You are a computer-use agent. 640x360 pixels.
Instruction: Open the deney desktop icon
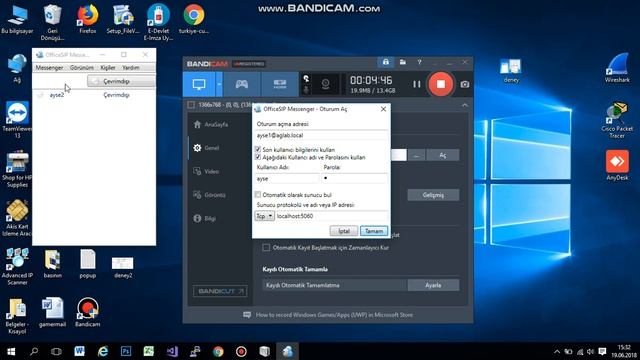pos(511,71)
